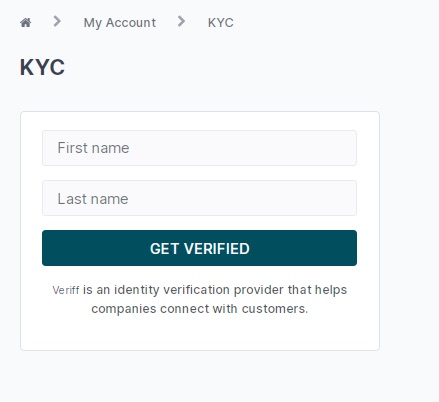
Task: Focus the First name input field
Action: (x=199, y=148)
